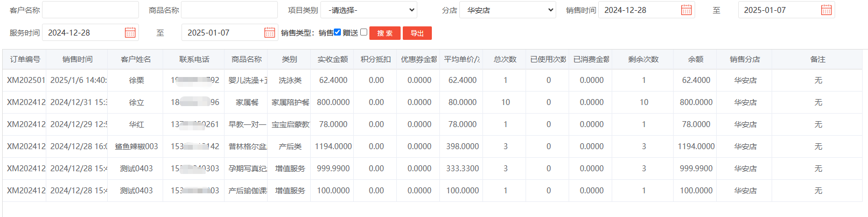Click order time 2025/1/6 14:40
Image resolution: width=868 pixels, height=217 pixels.
pyautogui.click(x=78, y=80)
